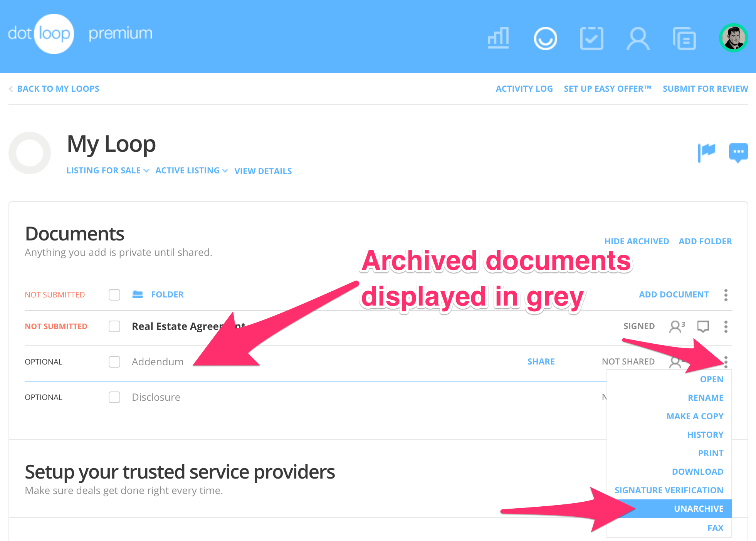Click the loops circle icon in header

[545, 38]
